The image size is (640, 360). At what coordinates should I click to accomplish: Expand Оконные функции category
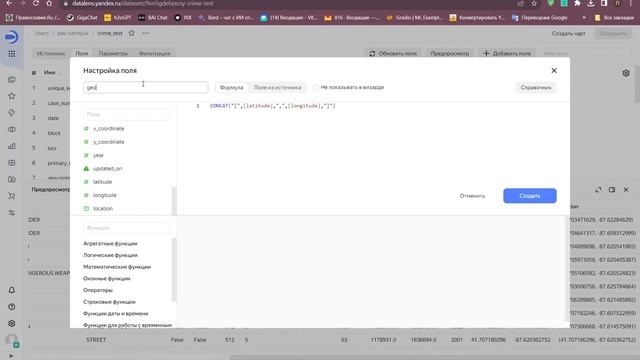[x=107, y=278]
